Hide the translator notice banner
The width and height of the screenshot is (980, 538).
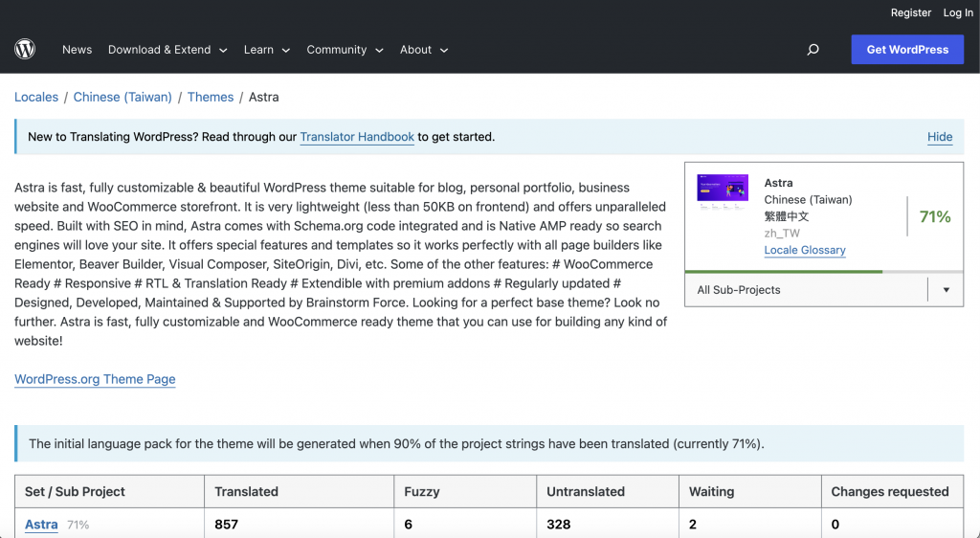click(940, 137)
